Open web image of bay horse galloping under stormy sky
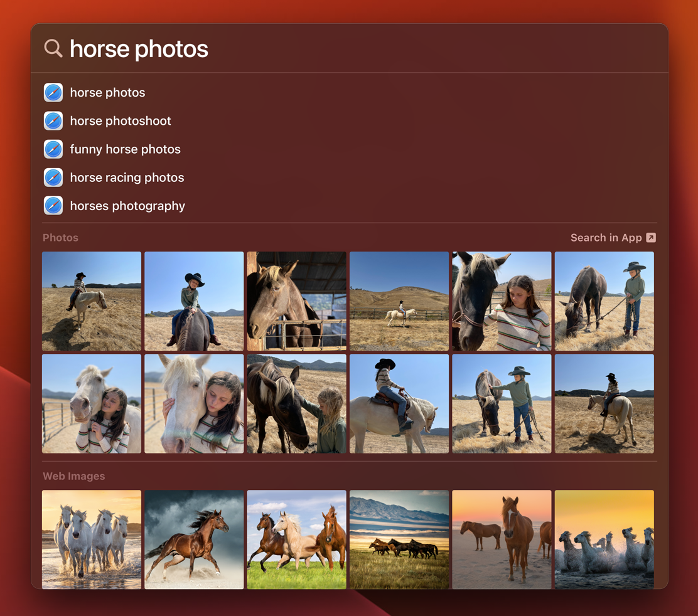 click(194, 539)
